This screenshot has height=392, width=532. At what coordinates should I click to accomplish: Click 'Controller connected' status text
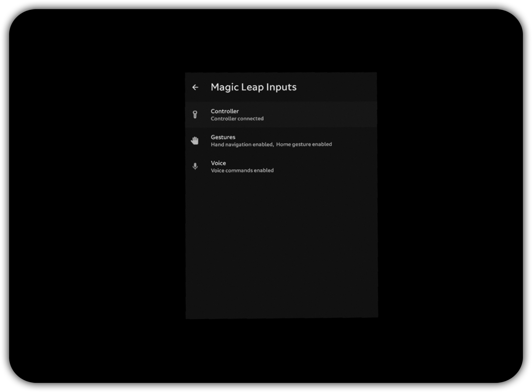tap(237, 119)
